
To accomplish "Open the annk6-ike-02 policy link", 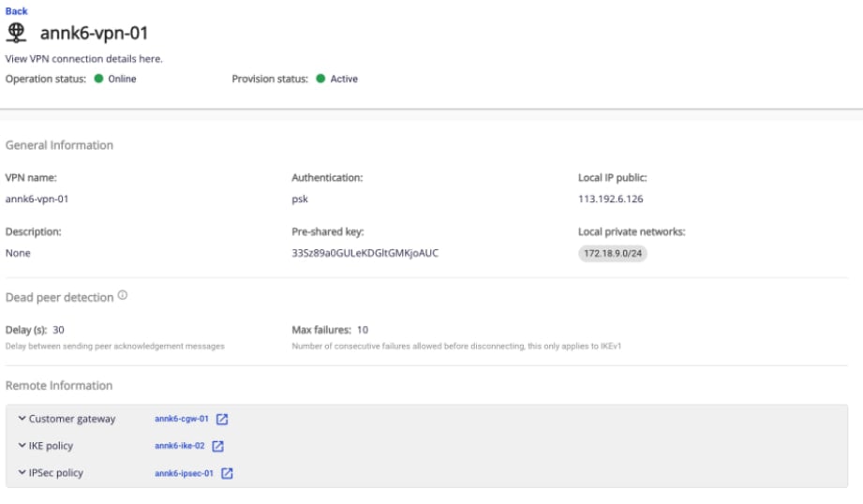I will pyautogui.click(x=180, y=447).
